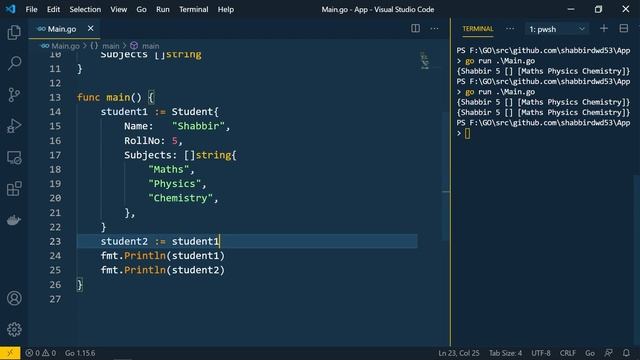The image size is (640, 360).
Task: Click Ln 23, Col 25 cursor position
Action: coord(459,353)
